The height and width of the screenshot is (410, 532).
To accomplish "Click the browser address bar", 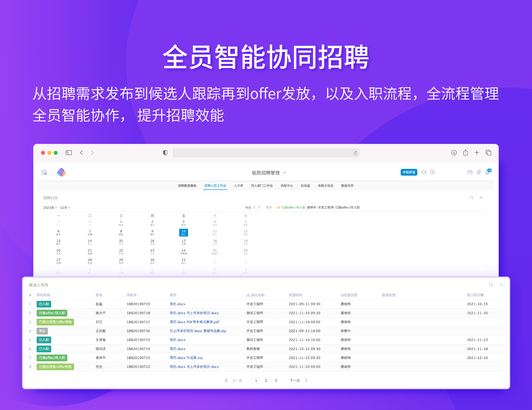I will click(266, 153).
